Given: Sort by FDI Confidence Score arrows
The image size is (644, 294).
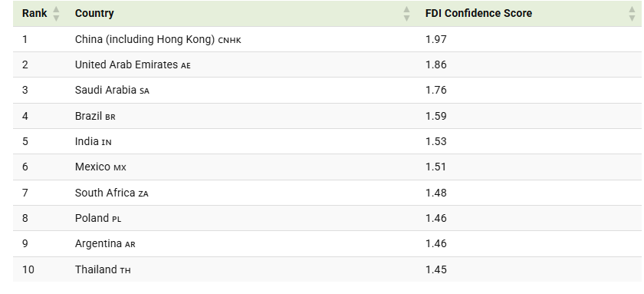Looking at the screenshot, I should tap(632, 14).
